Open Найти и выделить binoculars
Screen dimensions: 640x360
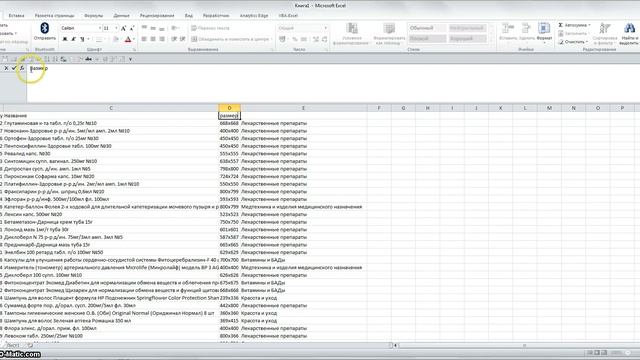[x=629, y=33]
